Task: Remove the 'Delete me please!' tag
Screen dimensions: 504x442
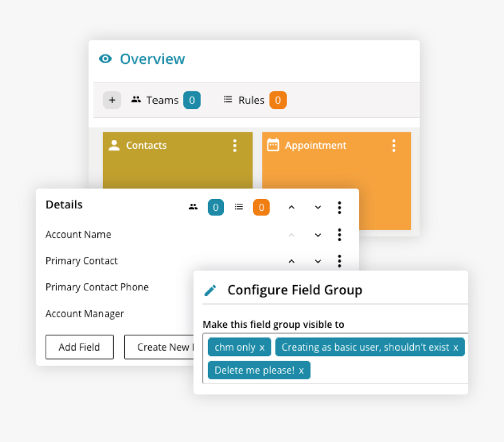Action: click(301, 371)
